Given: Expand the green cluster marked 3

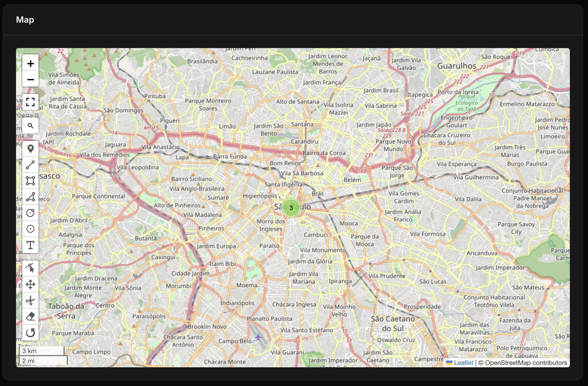Looking at the screenshot, I should point(291,208).
